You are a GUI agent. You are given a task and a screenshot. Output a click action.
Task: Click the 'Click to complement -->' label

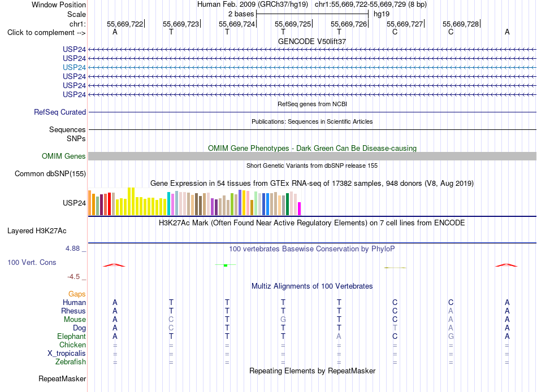(46, 33)
